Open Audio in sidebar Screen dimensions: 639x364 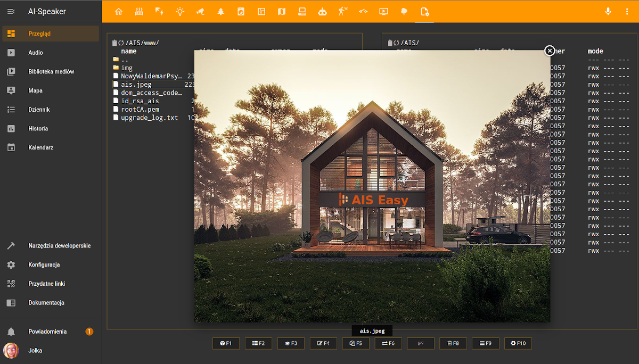[x=51, y=53]
